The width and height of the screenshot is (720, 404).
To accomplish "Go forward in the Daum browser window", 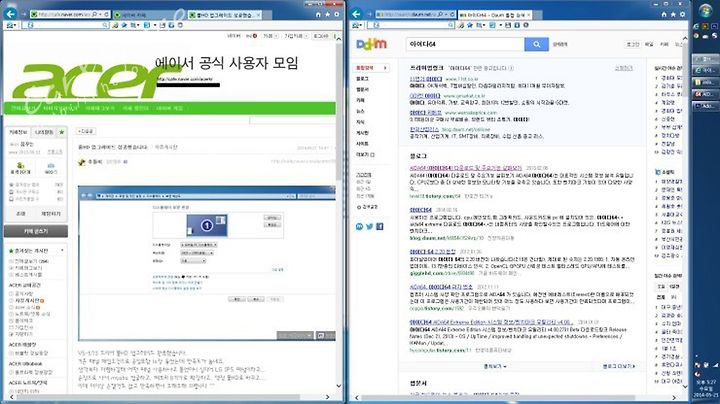I will coord(369,14).
